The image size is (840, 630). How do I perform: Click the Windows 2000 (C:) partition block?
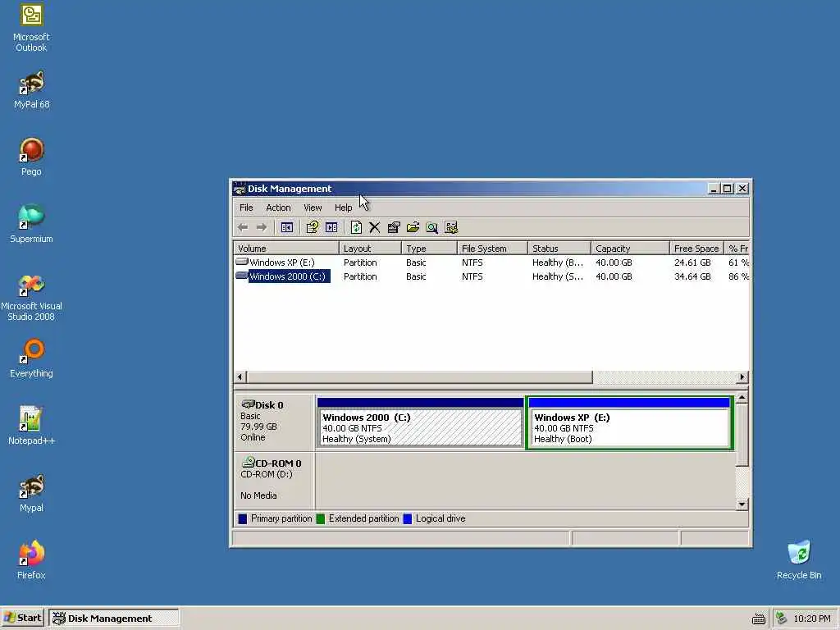click(x=420, y=422)
